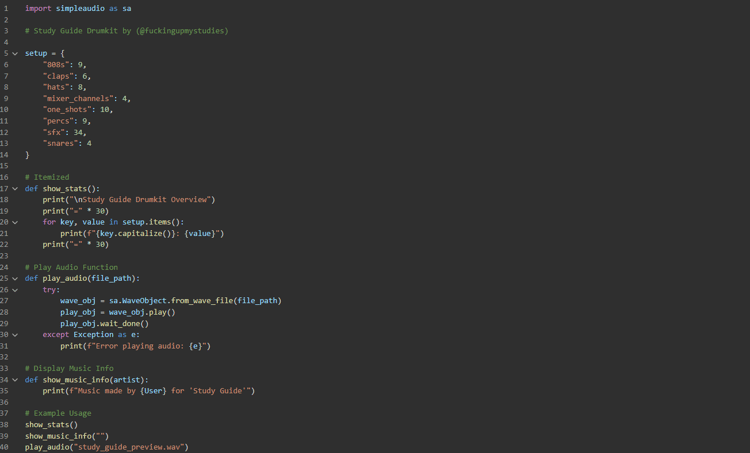Click 'play_obj = wave_obj.play()' line

[x=118, y=312]
